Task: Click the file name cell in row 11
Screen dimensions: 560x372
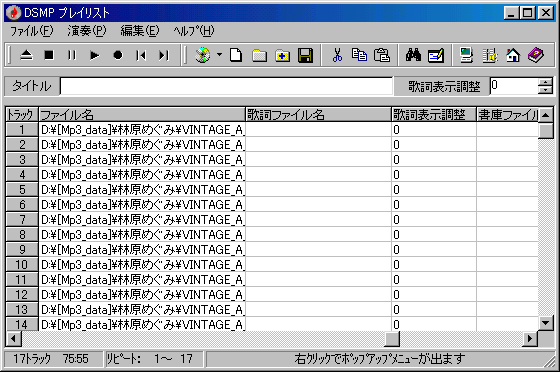Action: (142, 280)
